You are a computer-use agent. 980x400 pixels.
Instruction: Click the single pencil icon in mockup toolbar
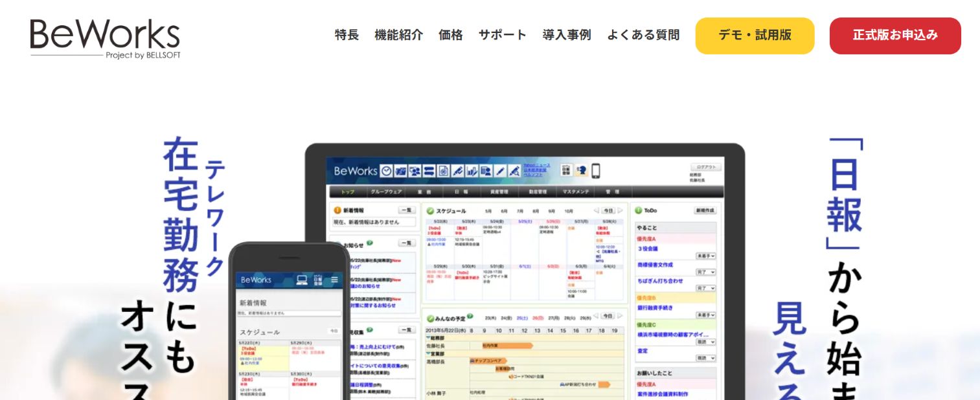pyautogui.click(x=499, y=171)
